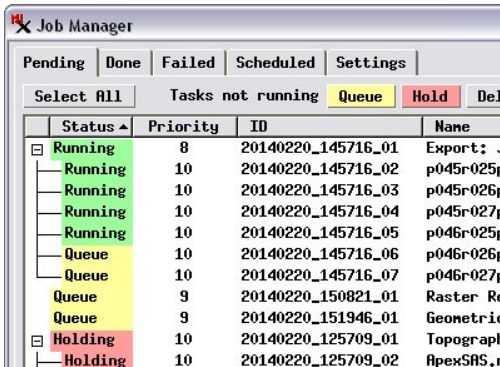Click the red Hold button
Viewport: 500px width, 367px height.
431,96
